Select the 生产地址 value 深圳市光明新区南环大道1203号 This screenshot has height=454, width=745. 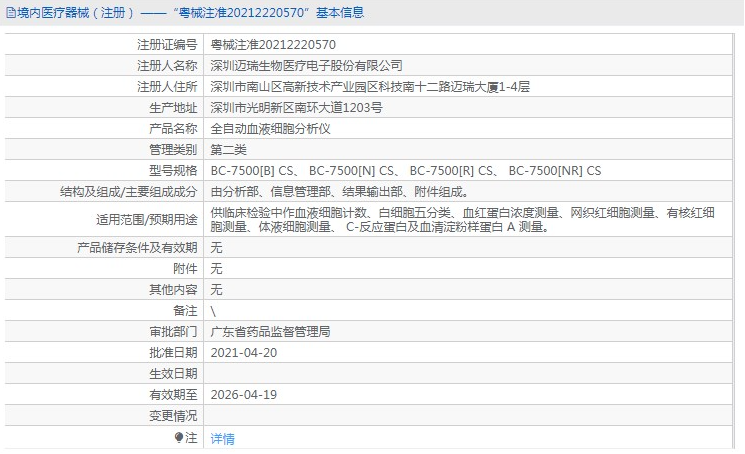pyautogui.click(x=296, y=108)
